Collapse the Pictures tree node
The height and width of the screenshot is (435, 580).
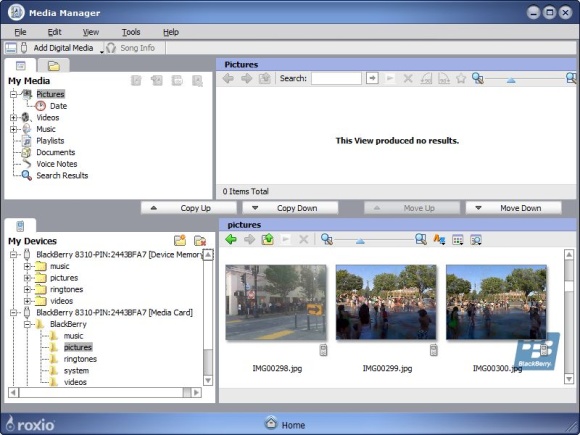[x=13, y=94]
